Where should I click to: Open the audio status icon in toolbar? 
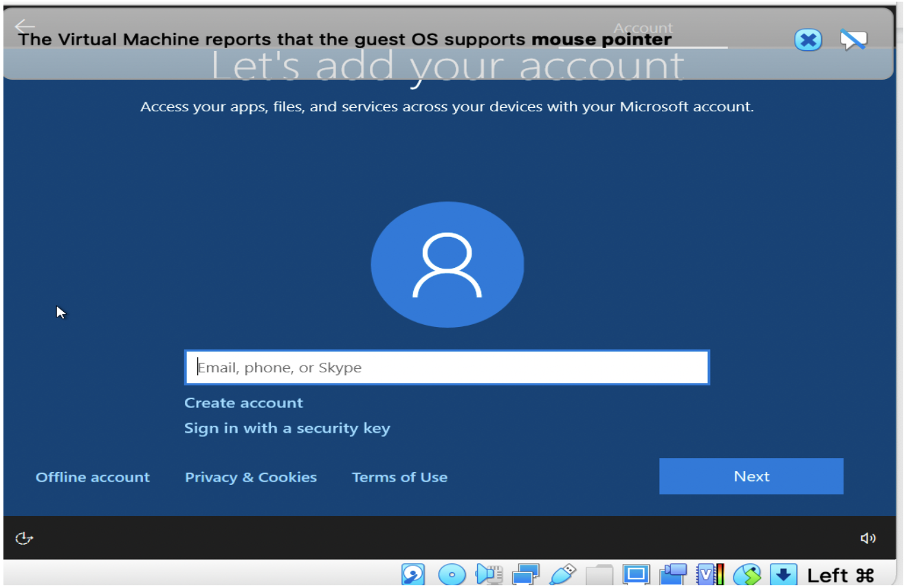pos(489,574)
